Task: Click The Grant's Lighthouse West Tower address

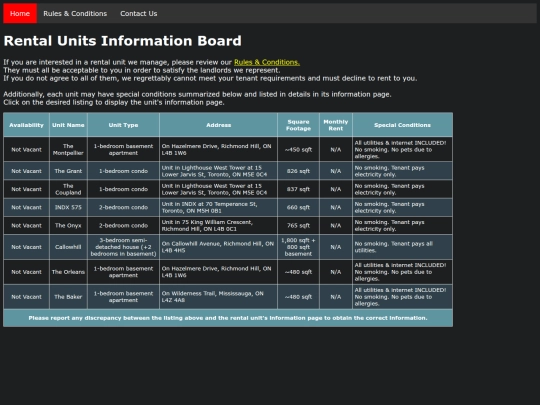Action: (219, 171)
